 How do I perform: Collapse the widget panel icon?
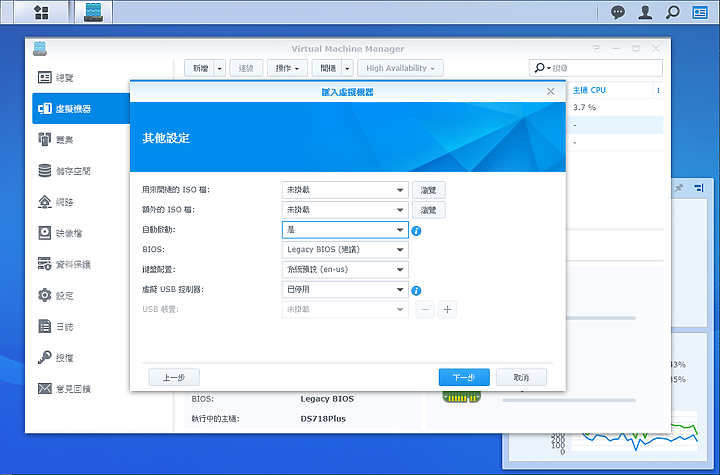click(698, 187)
